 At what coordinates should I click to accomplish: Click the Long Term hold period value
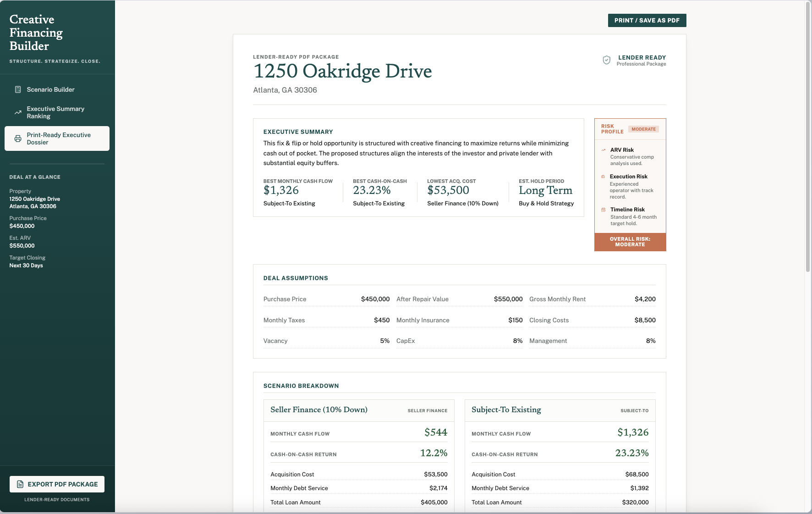coord(545,190)
